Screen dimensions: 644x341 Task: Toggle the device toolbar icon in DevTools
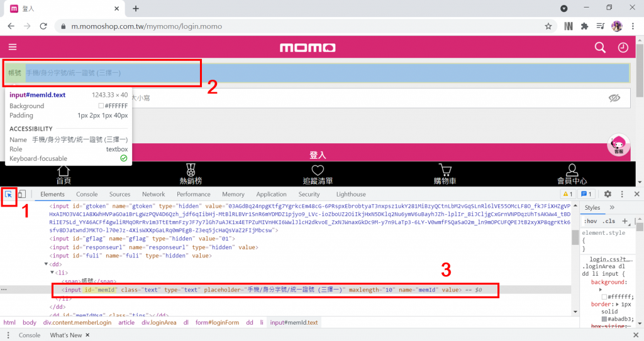coord(22,194)
